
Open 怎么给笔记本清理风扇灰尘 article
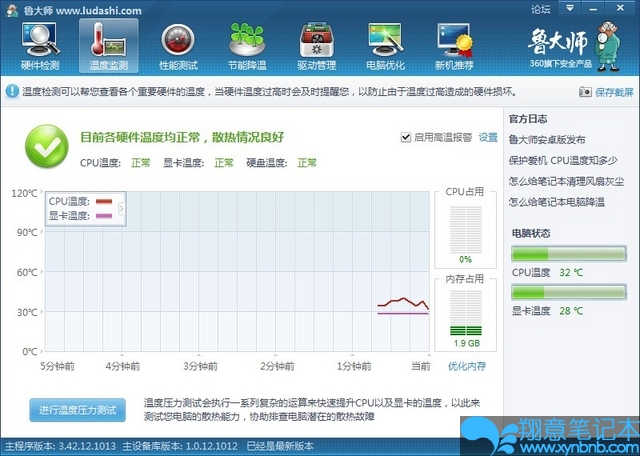point(567,181)
